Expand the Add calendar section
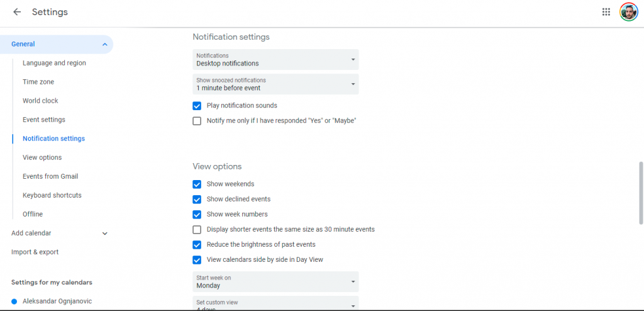 click(x=105, y=233)
